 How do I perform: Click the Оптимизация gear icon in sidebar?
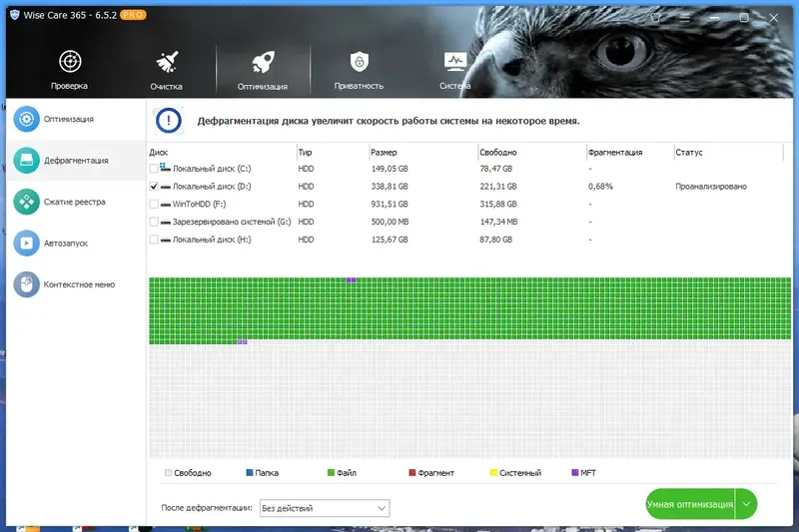(27, 119)
